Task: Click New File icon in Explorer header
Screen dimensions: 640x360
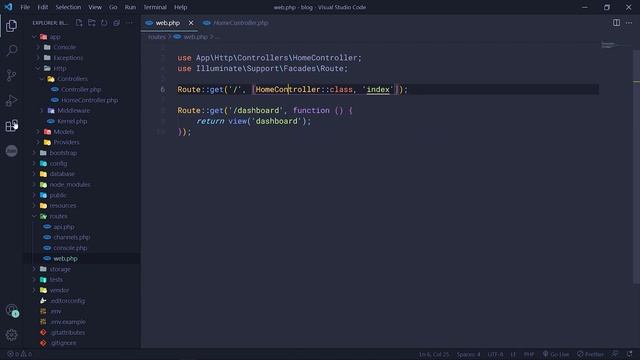Action: pyautogui.click(x=79, y=23)
